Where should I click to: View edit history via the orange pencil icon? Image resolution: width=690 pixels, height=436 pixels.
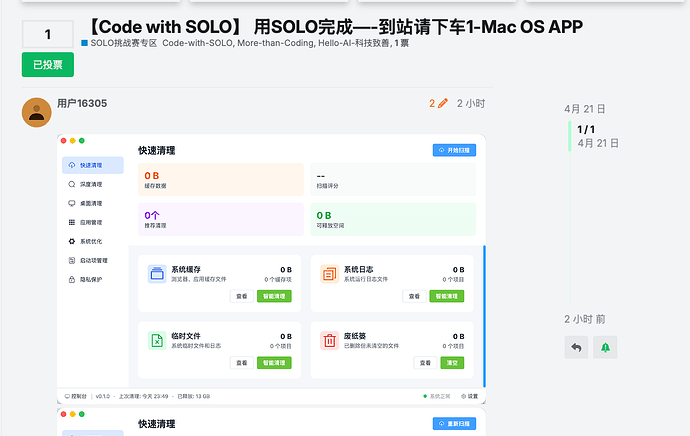pyautogui.click(x=438, y=103)
